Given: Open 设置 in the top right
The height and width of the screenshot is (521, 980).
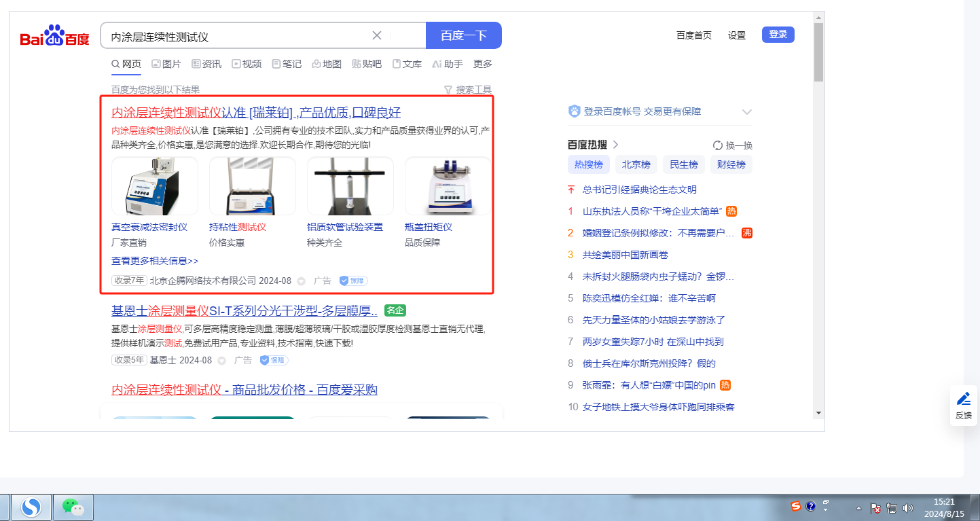Looking at the screenshot, I should click(x=737, y=35).
